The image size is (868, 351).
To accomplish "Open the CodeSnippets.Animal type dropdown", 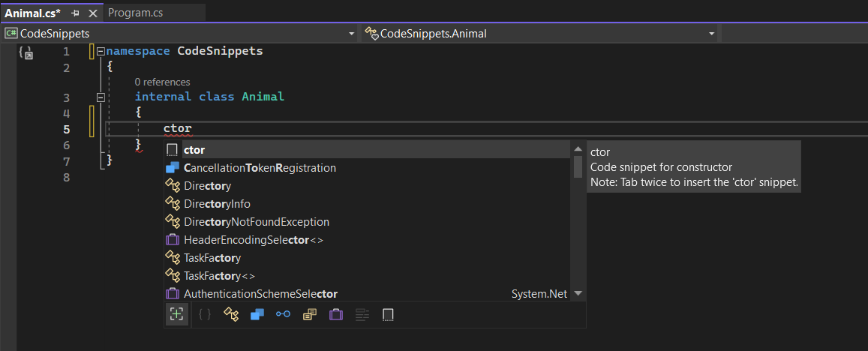I will tap(539, 34).
